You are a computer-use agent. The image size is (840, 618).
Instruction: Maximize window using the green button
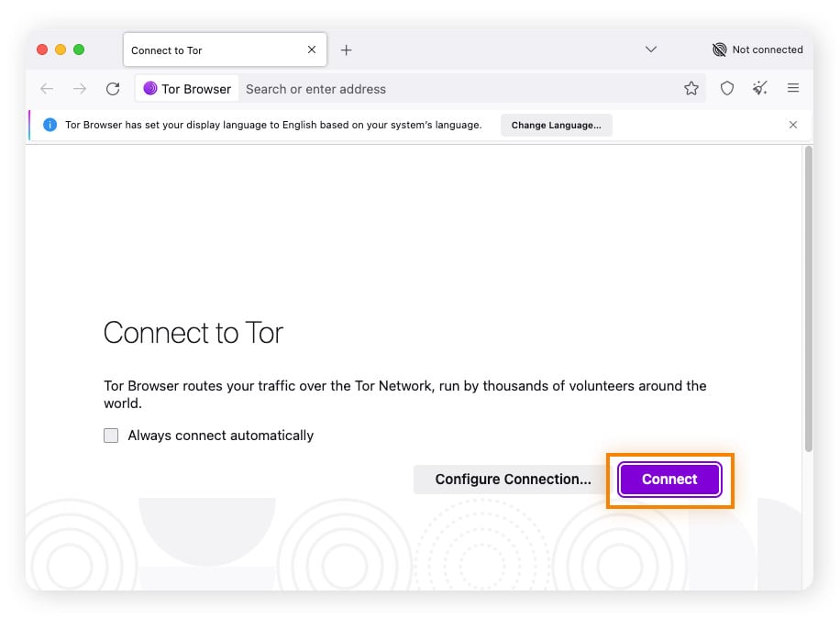[x=79, y=50]
